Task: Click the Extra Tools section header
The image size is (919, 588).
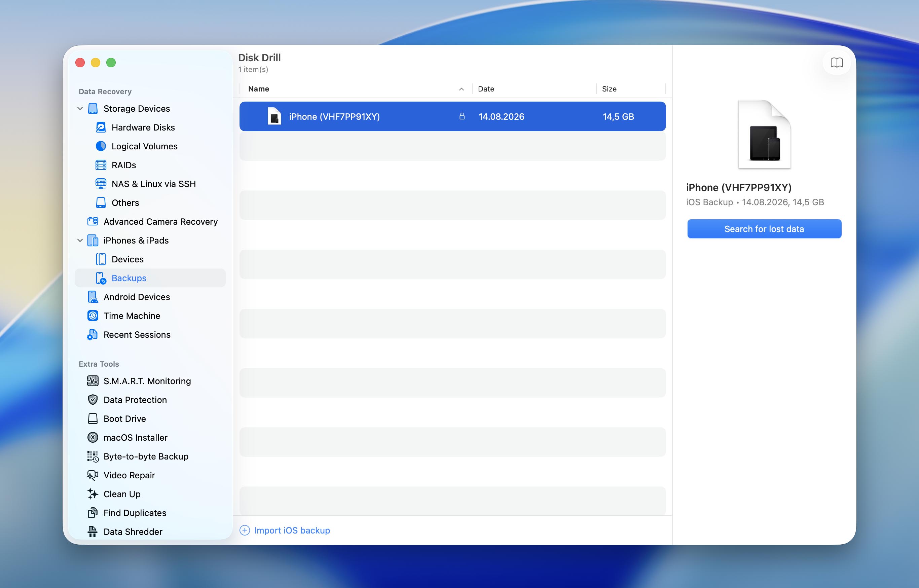Action: coord(99,364)
